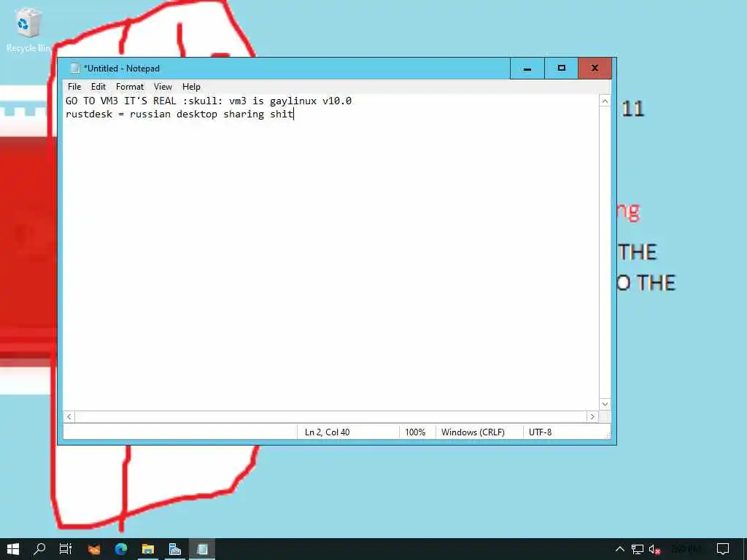Click text line starting with 'rustdesk ='
The image size is (747, 560).
[x=179, y=114]
